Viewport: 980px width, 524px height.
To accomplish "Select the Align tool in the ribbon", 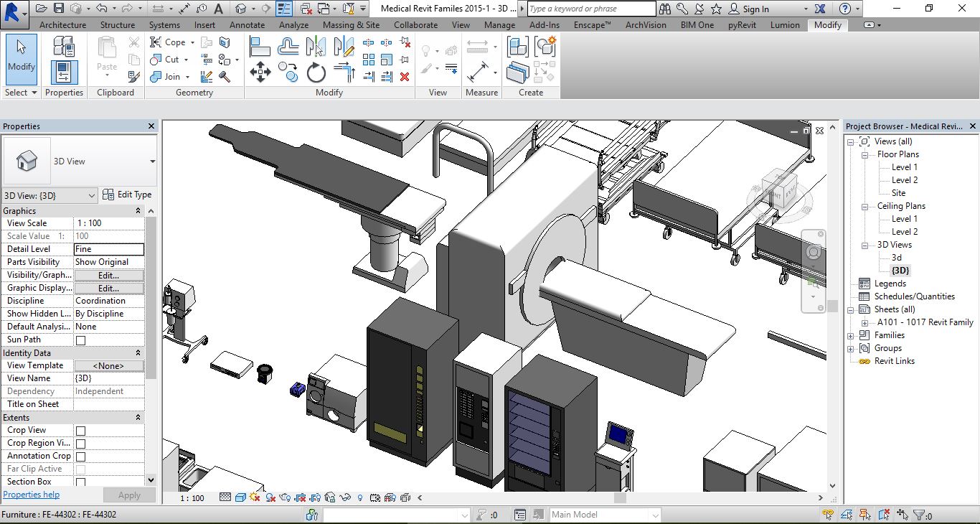I will pos(260,47).
